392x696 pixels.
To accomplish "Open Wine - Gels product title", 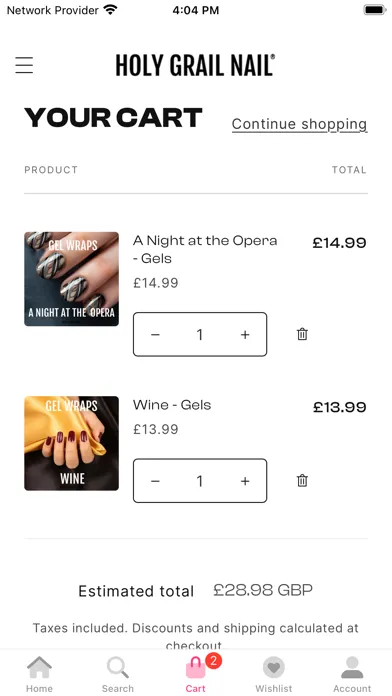I will tap(172, 405).
